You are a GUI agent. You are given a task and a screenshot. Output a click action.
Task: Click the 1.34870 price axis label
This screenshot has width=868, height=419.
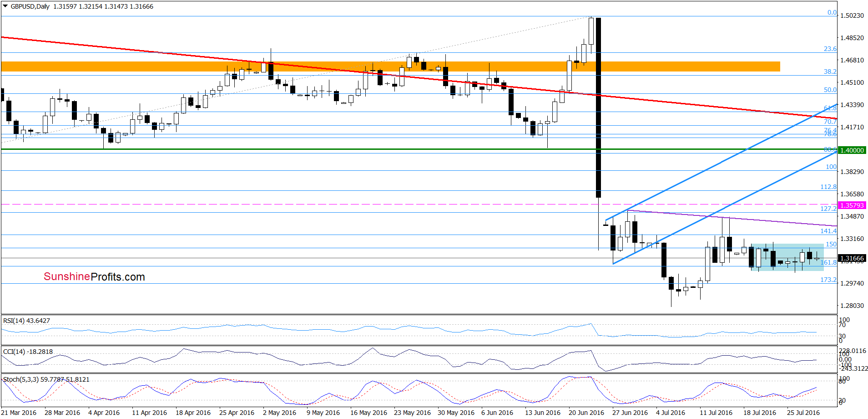coord(852,216)
